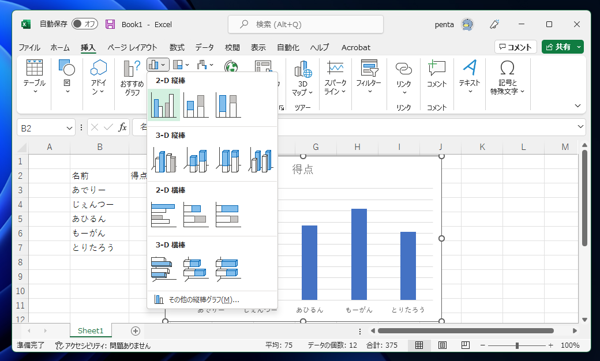Open the アドイン (Add-ins) ribbon button

point(98,77)
